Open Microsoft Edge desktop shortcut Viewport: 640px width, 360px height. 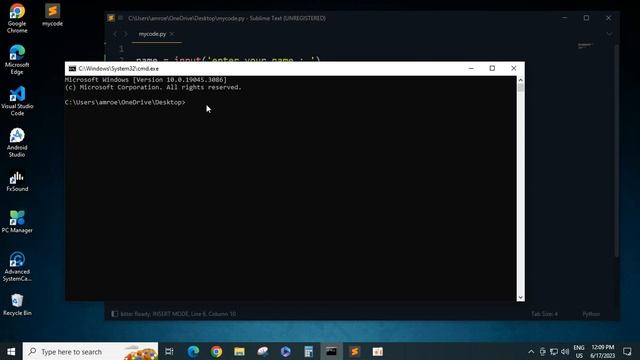click(17, 60)
